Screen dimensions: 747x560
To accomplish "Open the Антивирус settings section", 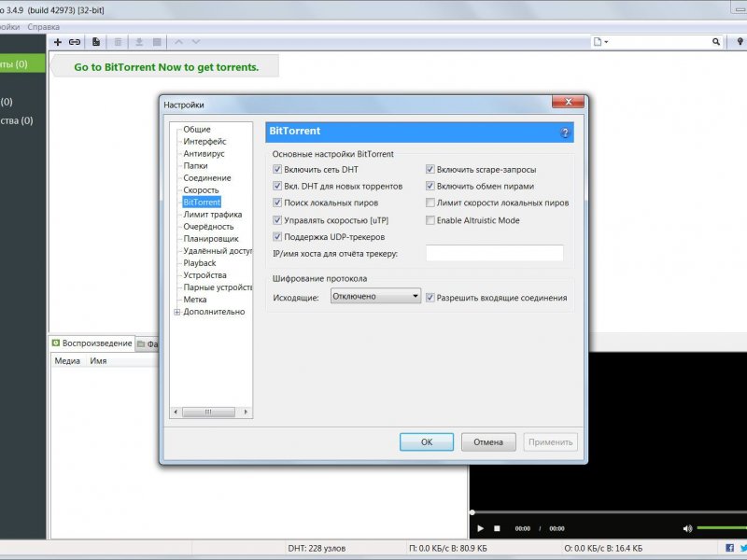I will pyautogui.click(x=204, y=153).
